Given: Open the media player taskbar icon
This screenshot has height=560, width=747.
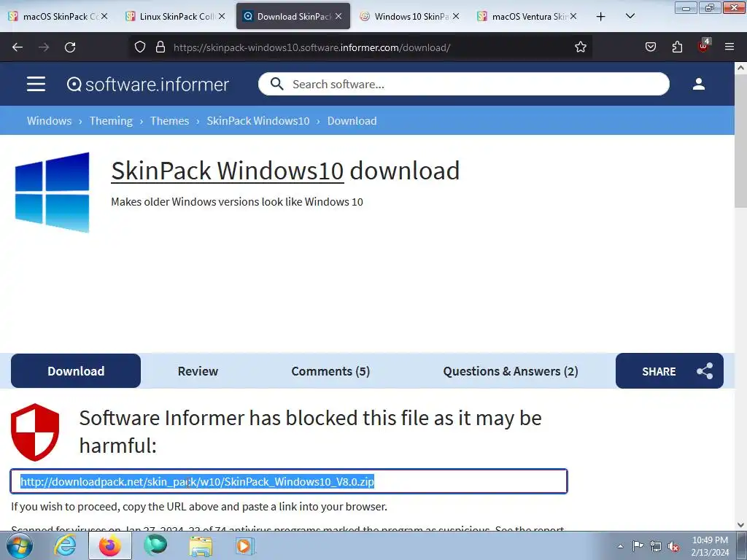Looking at the screenshot, I should 245,545.
